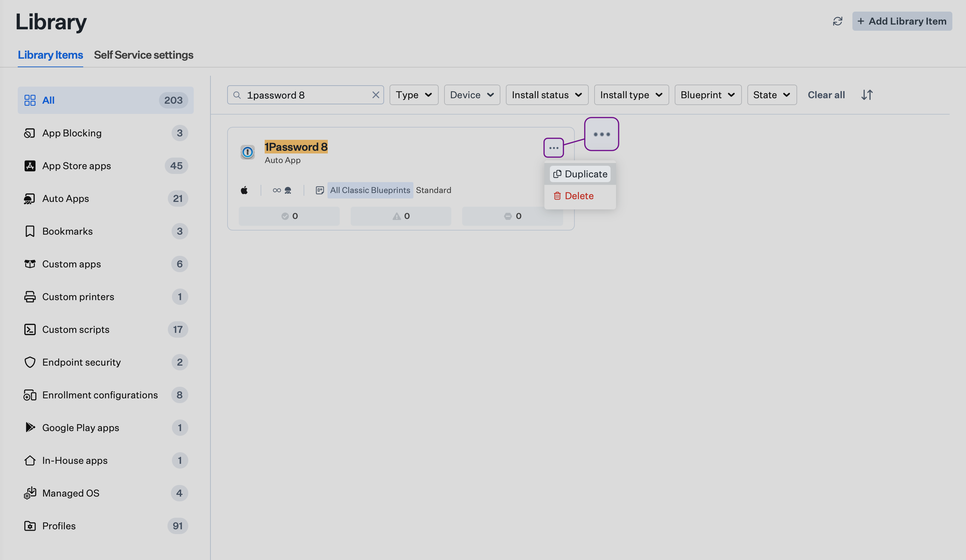Select the Bookmarks sidebar icon
The width and height of the screenshot is (966, 560).
(30, 231)
